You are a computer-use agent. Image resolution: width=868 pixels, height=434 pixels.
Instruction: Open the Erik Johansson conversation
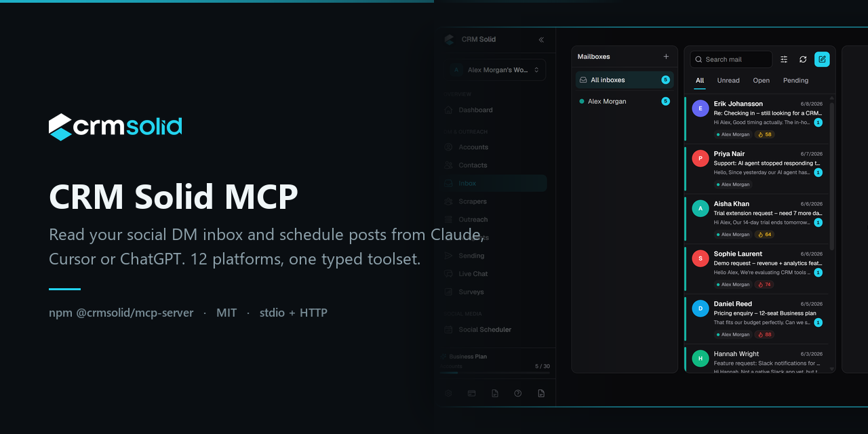pyautogui.click(x=757, y=119)
